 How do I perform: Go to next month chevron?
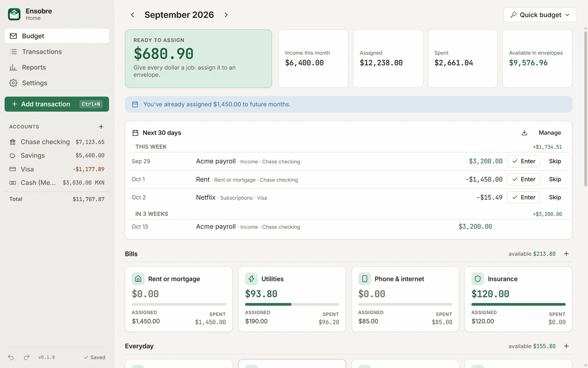[226, 15]
